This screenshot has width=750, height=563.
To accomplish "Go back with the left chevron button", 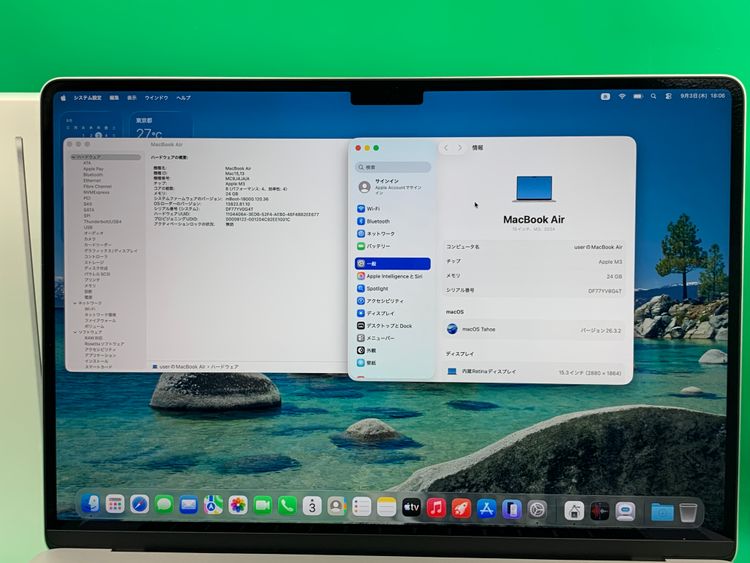I will (x=446, y=148).
